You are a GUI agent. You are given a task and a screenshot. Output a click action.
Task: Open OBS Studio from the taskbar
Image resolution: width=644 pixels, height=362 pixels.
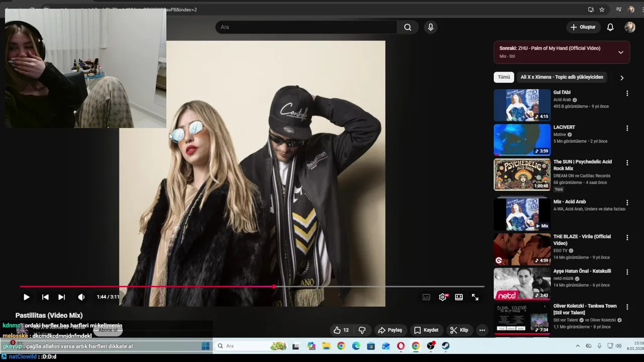(x=431, y=346)
